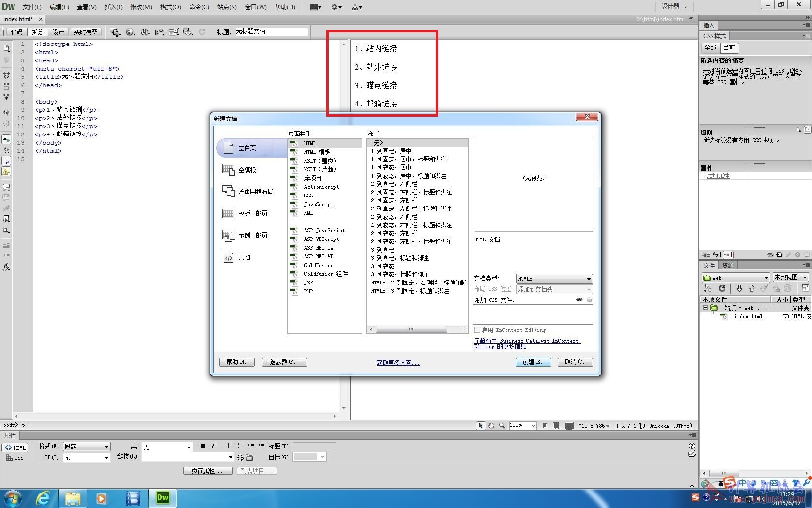Open the 格式 (Format) 段落 dropdown
Screen dimensions: 812x508
[87, 447]
